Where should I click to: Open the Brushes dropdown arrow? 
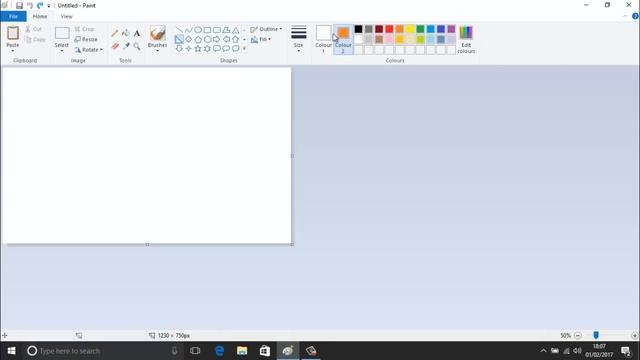click(158, 51)
